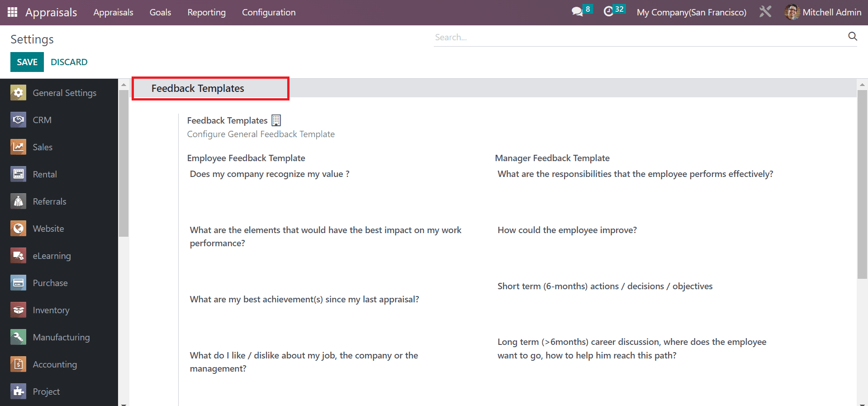
Task: Open General Settings sidebar tab
Action: (59, 93)
